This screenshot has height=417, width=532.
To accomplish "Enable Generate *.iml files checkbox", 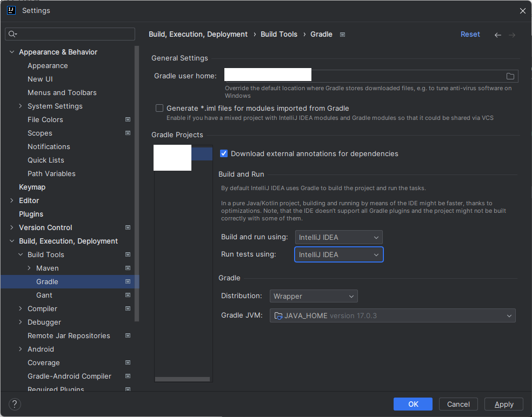I will [x=159, y=108].
